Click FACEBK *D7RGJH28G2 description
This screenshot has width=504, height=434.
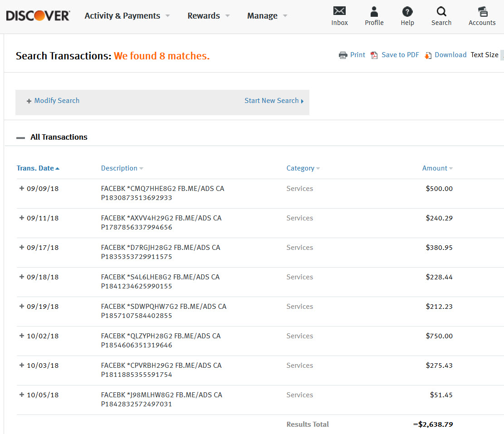tap(161, 252)
